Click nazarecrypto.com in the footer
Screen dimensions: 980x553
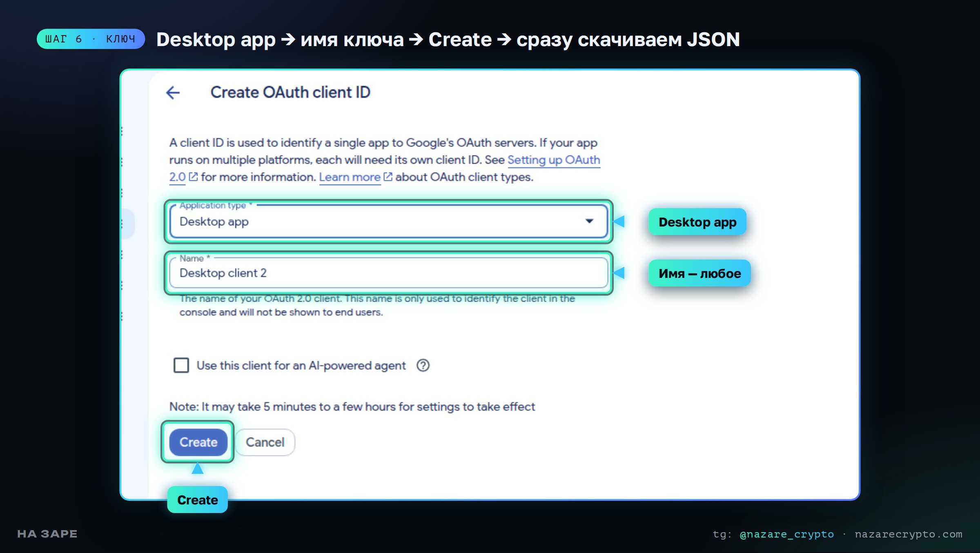coord(909,534)
